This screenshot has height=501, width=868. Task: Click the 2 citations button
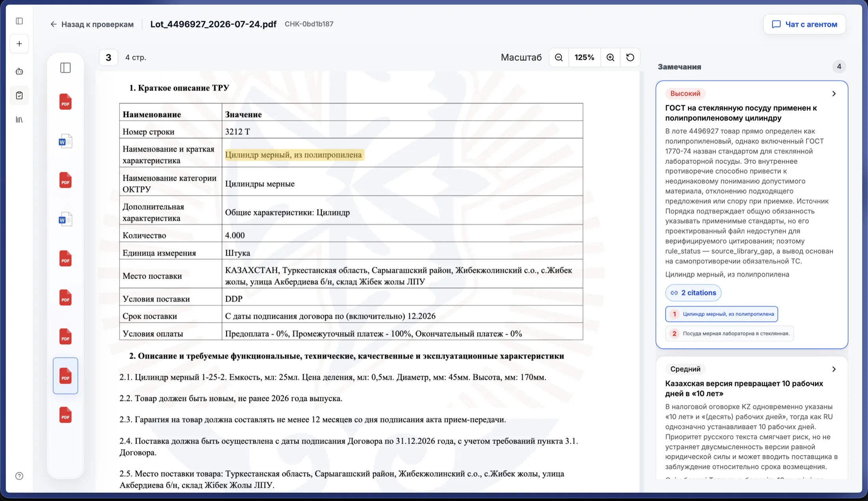coord(693,293)
